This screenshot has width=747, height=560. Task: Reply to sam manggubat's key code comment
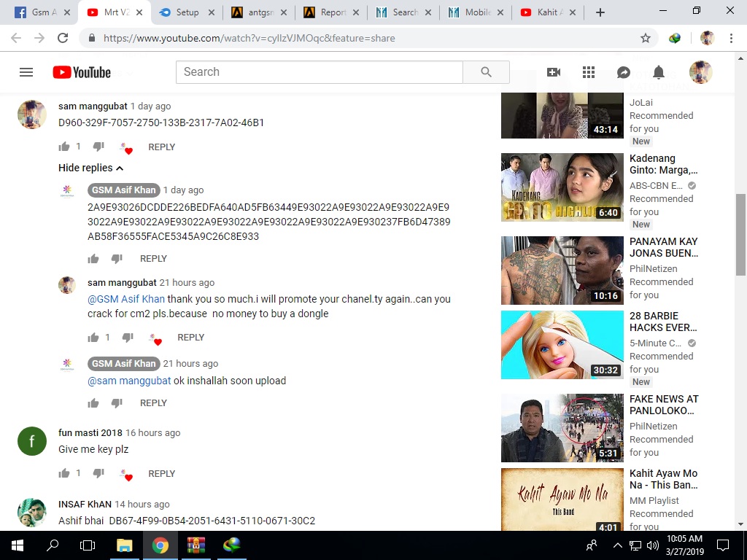point(161,147)
